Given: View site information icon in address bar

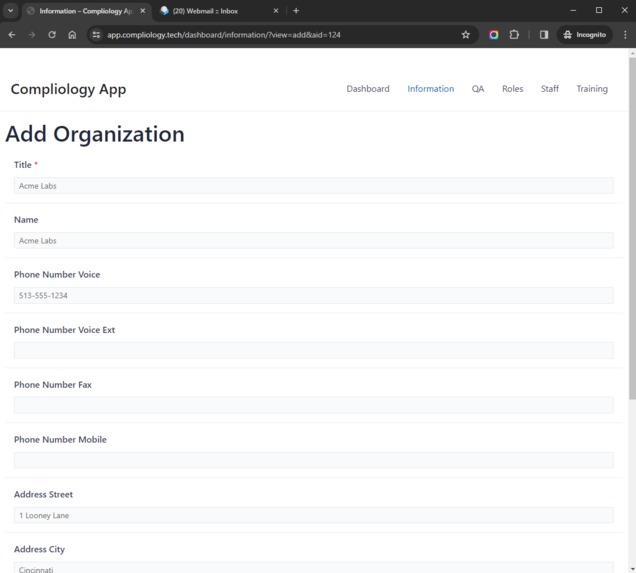Looking at the screenshot, I should click(96, 35).
